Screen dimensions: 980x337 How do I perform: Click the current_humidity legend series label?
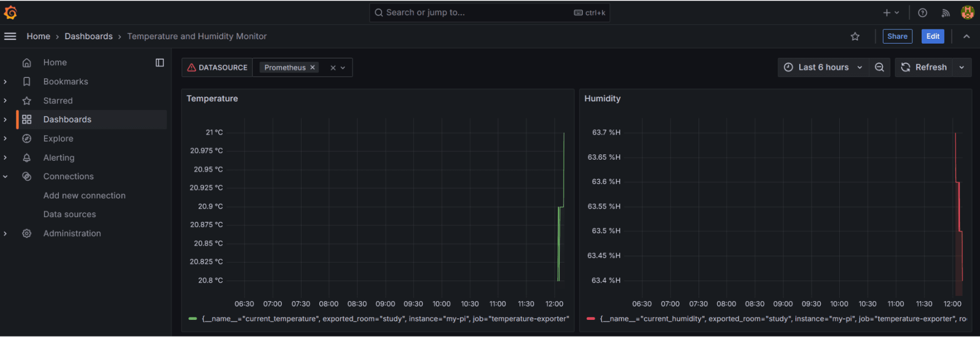[x=783, y=319]
